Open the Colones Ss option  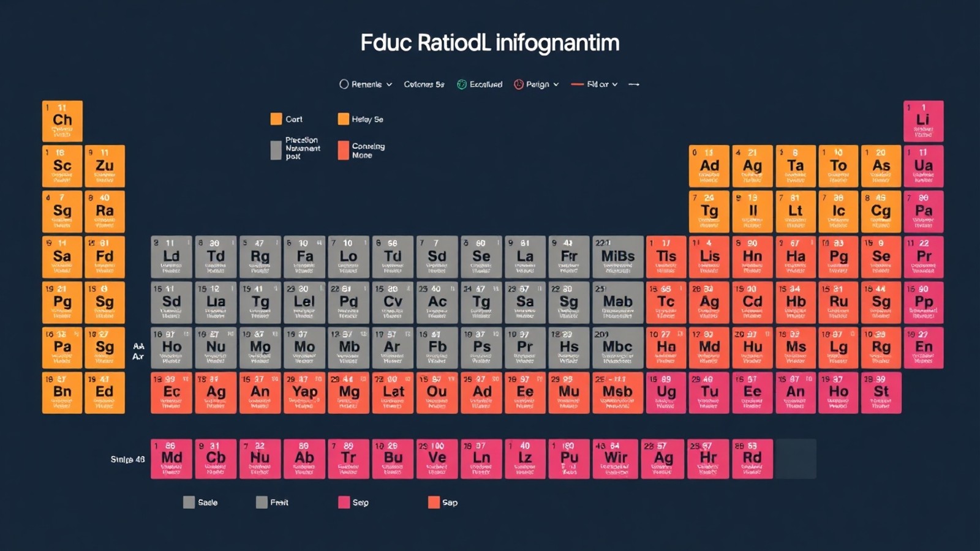tap(424, 84)
